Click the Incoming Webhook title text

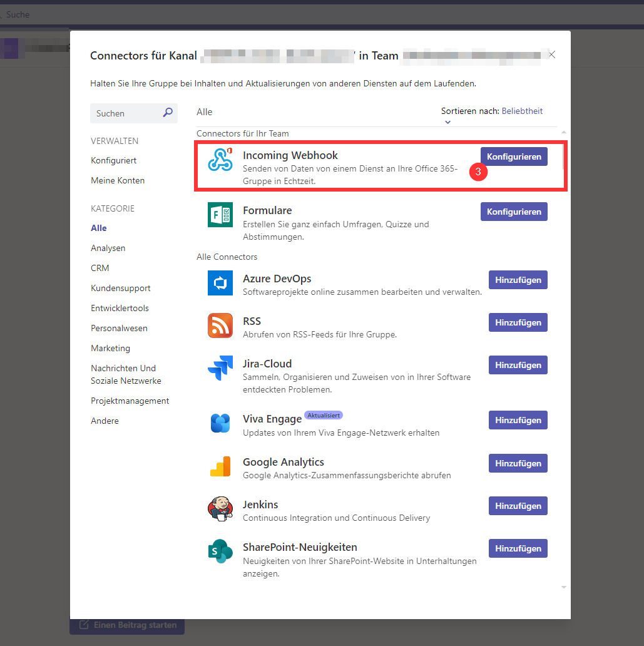pyautogui.click(x=290, y=155)
